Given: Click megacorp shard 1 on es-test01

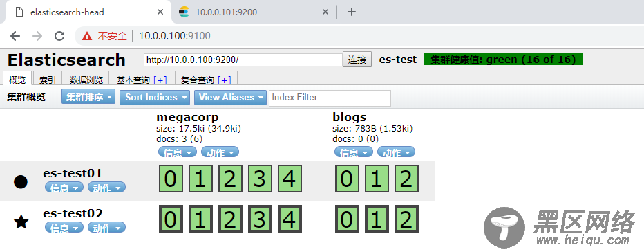Looking at the screenshot, I should [x=200, y=179].
